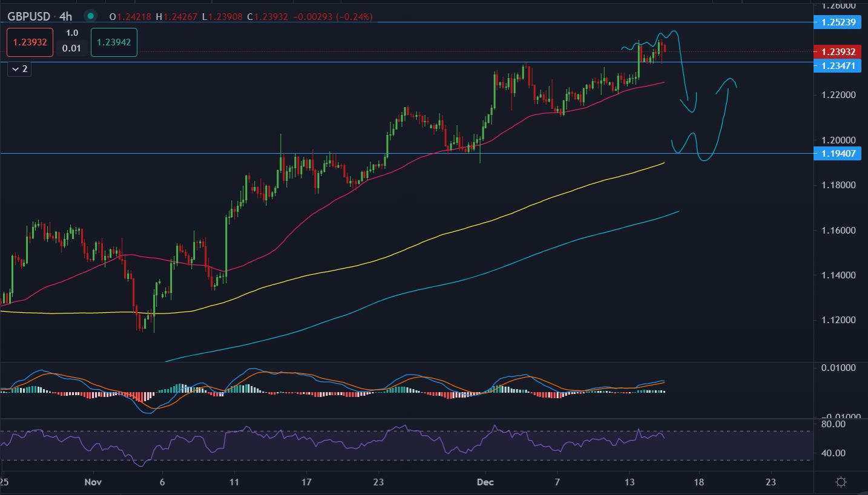Viewport: 868px width, 495px height.
Task: Click the green market status dot
Action: 90,16
